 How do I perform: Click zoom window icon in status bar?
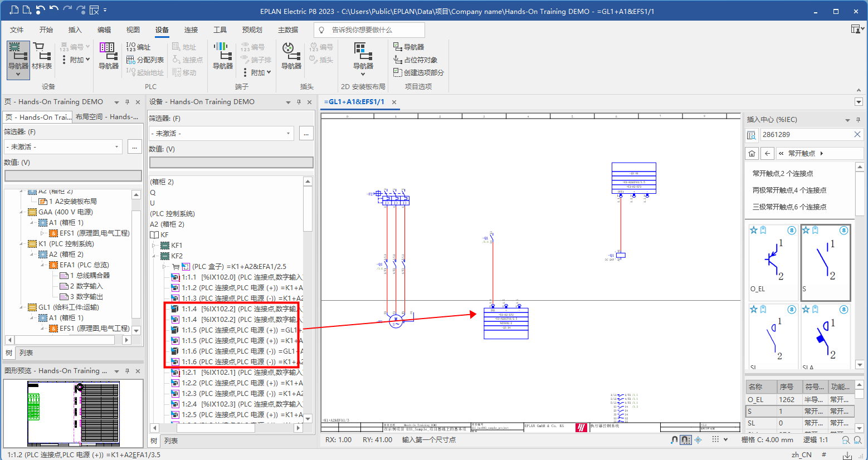tap(846, 440)
